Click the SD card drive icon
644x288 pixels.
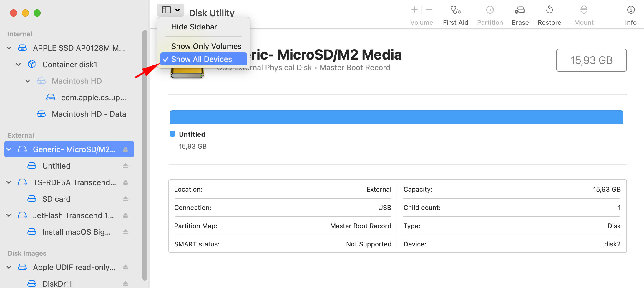pyautogui.click(x=32, y=199)
